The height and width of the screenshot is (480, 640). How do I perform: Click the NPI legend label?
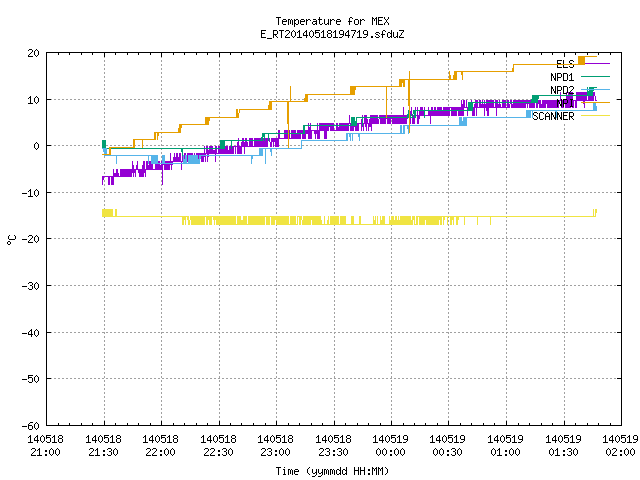click(565, 103)
